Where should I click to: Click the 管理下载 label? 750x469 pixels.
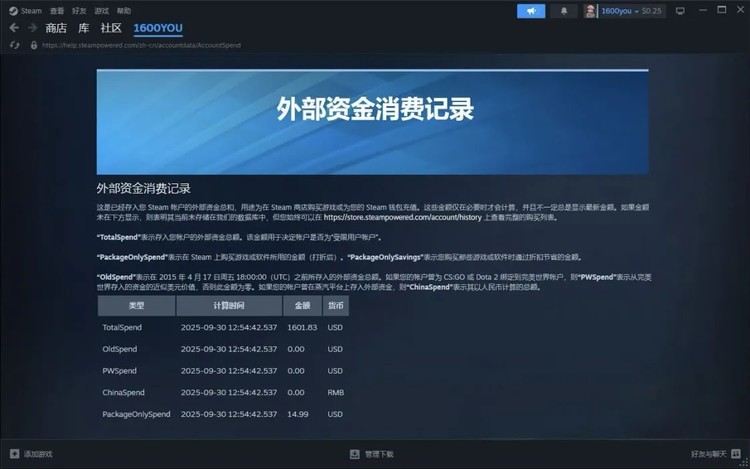(379, 454)
